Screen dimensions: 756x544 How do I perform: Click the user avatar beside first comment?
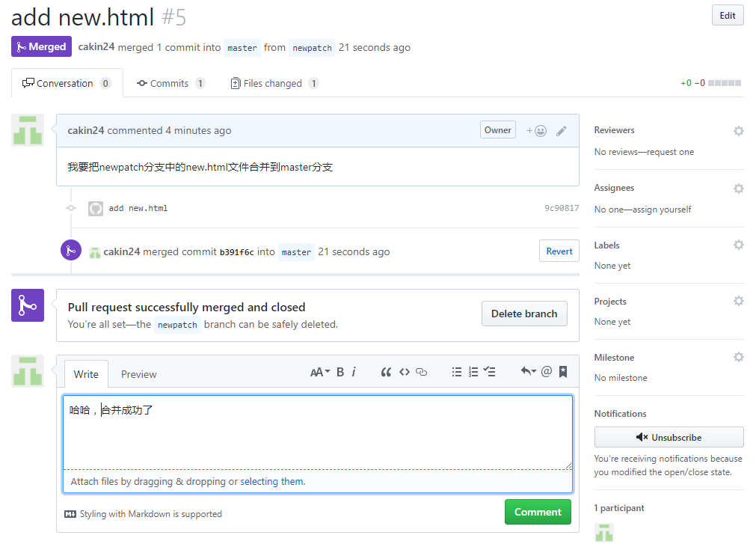tap(28, 130)
